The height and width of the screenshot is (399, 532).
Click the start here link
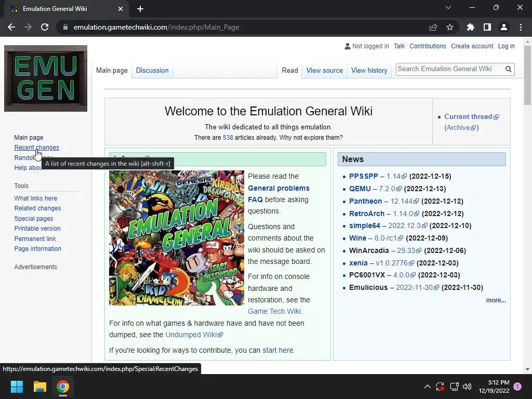(x=278, y=350)
